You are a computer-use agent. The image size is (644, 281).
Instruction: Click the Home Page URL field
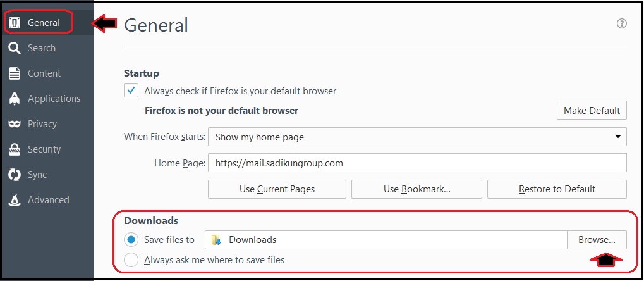coord(417,163)
